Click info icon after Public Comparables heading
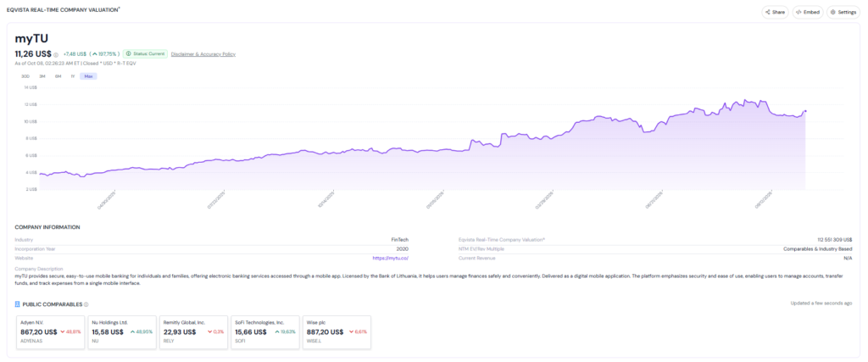 86,304
